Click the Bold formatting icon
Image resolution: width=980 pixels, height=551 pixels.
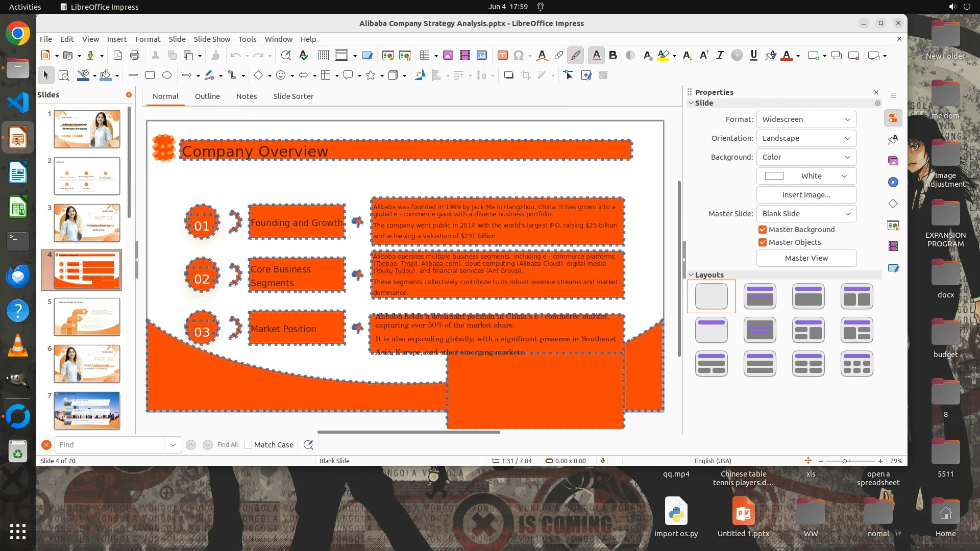click(x=613, y=56)
